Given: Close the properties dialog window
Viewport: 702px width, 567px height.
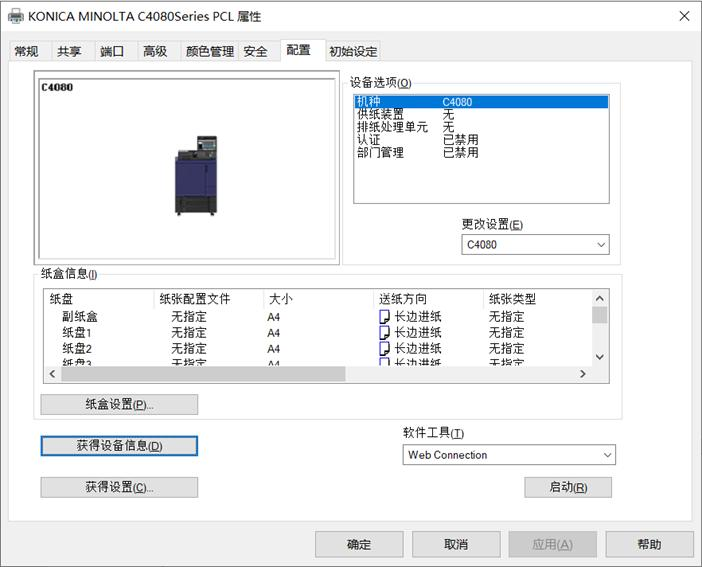Looking at the screenshot, I should pyautogui.click(x=684, y=16).
